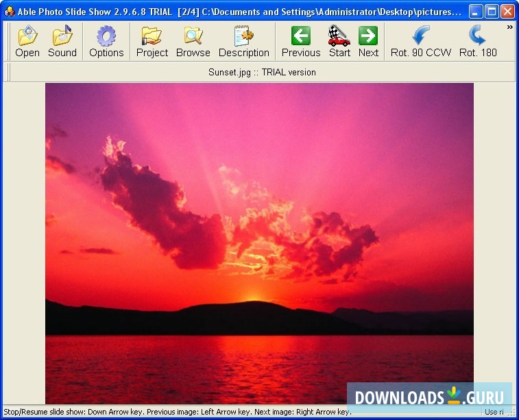This screenshot has width=519, height=420.
Task: Go to the previous image
Action: (301, 41)
